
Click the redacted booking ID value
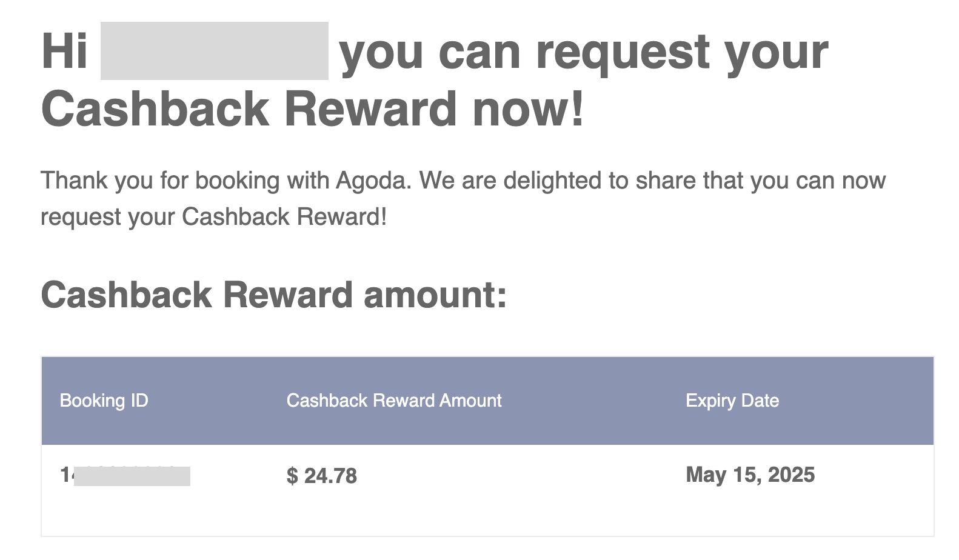click(x=125, y=476)
